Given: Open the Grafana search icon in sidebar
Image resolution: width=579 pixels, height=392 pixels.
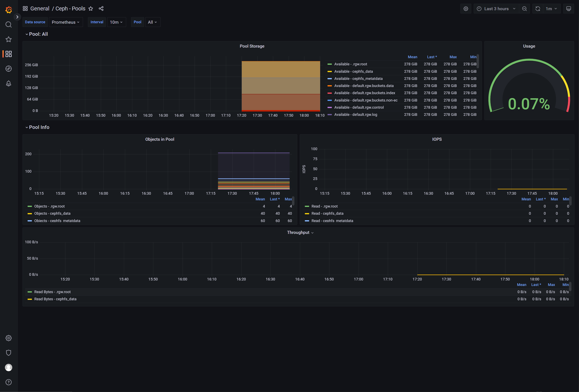Looking at the screenshot, I should pos(8,24).
